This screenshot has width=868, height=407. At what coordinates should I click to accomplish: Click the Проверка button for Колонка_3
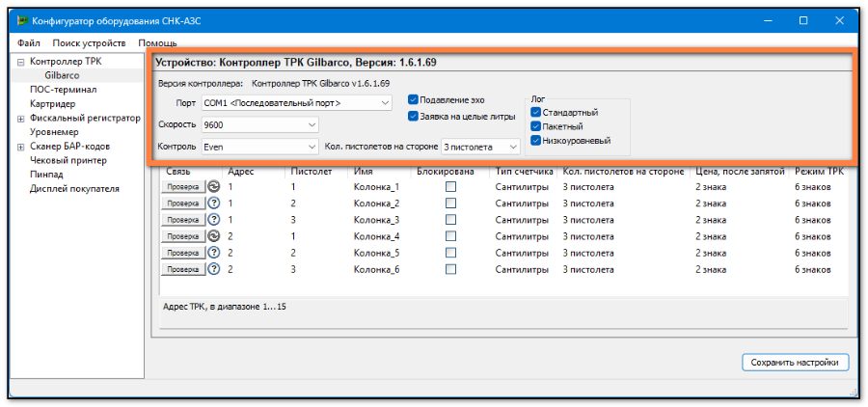[x=183, y=220]
